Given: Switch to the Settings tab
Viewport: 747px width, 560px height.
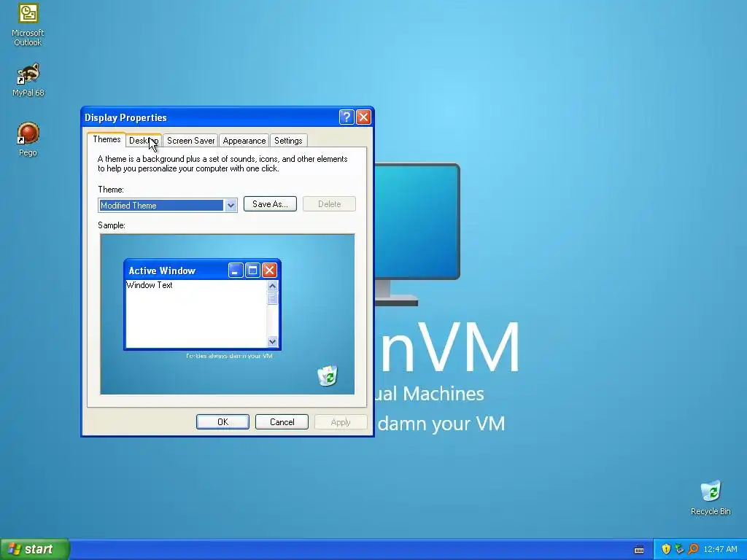Looking at the screenshot, I should tap(288, 141).
